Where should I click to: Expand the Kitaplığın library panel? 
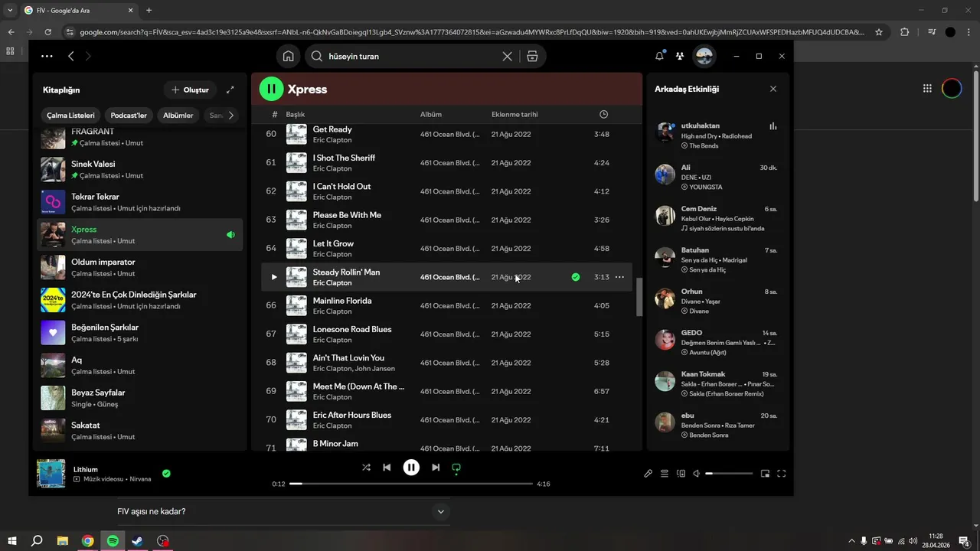click(230, 90)
